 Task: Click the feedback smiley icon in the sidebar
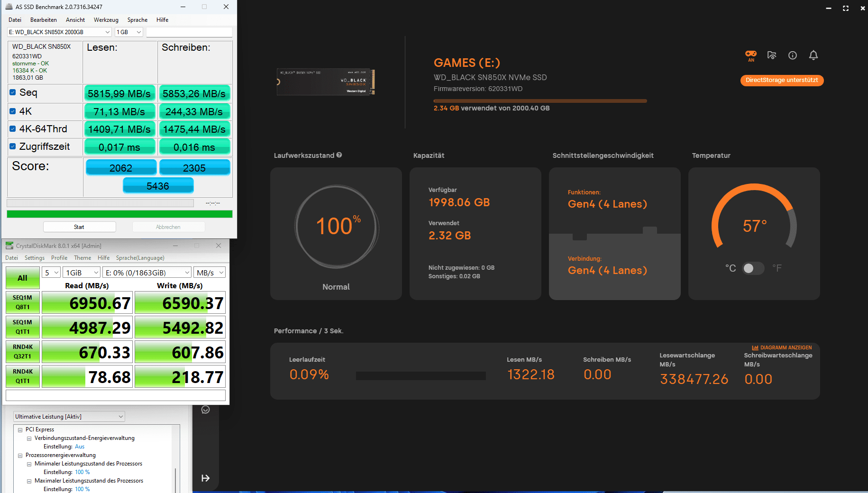pyautogui.click(x=205, y=410)
